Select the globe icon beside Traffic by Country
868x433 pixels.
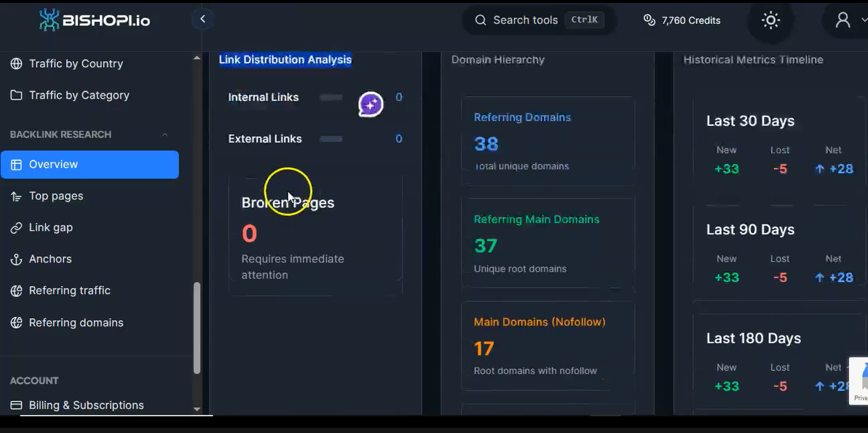pyautogui.click(x=16, y=63)
